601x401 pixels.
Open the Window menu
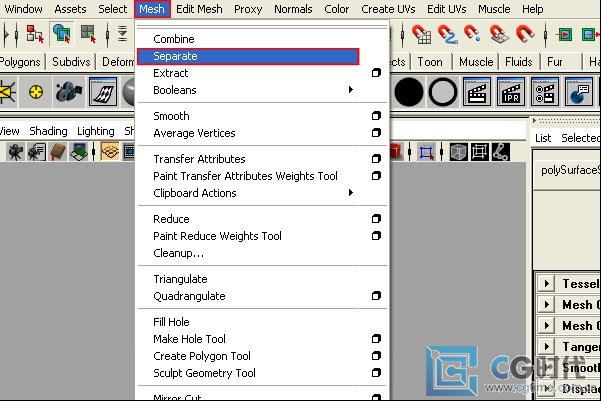[x=23, y=9]
